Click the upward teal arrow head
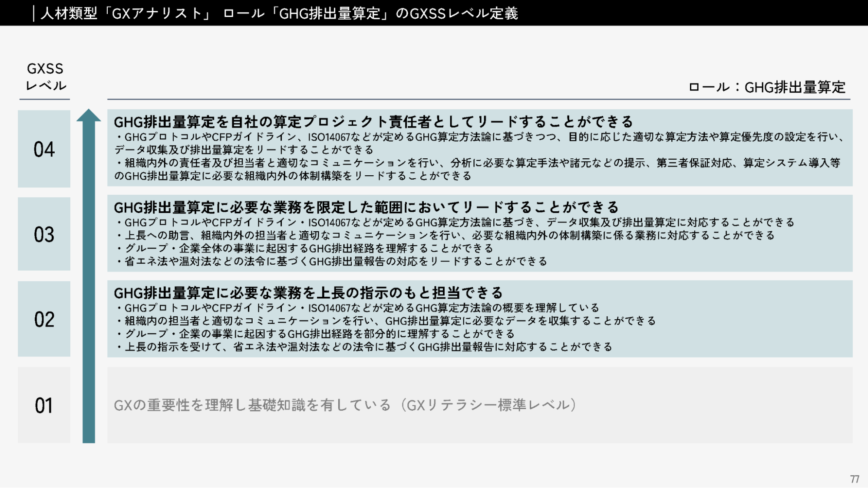Image resolution: width=868 pixels, height=488 pixels. [89, 116]
